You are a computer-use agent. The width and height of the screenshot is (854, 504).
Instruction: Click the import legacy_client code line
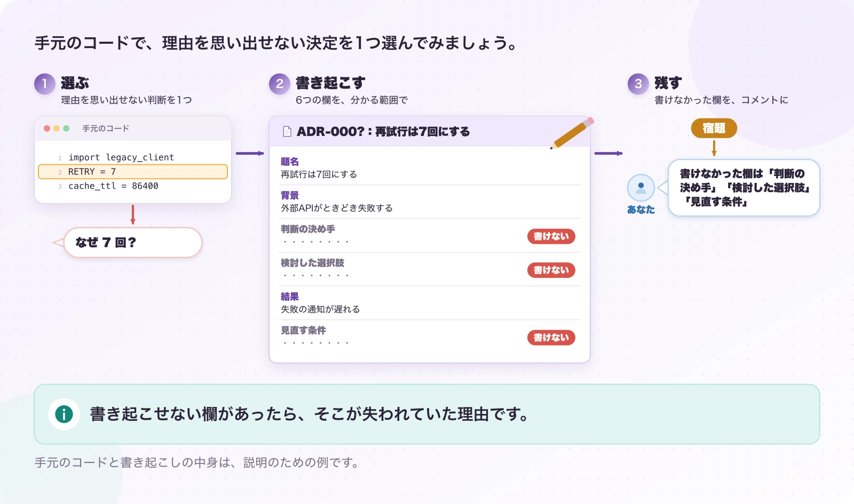click(x=121, y=157)
